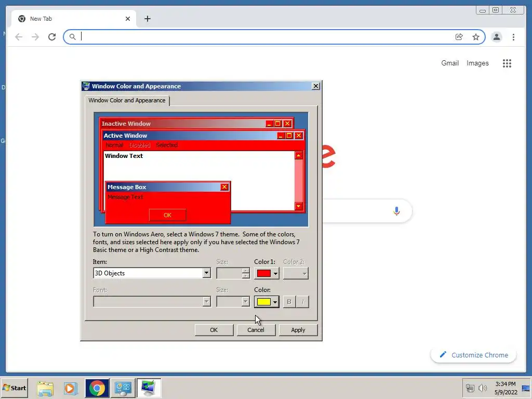Click the Customize Chrome button

point(474,355)
